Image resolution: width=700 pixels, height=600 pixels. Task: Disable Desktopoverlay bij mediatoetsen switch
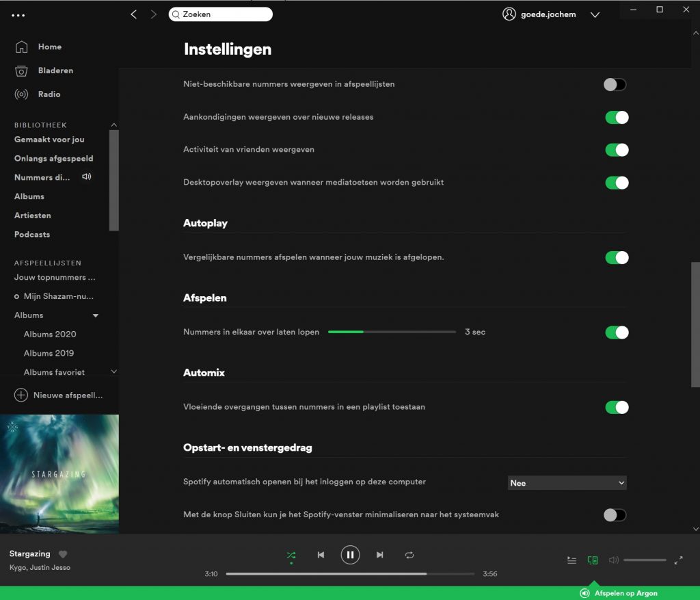tap(617, 183)
